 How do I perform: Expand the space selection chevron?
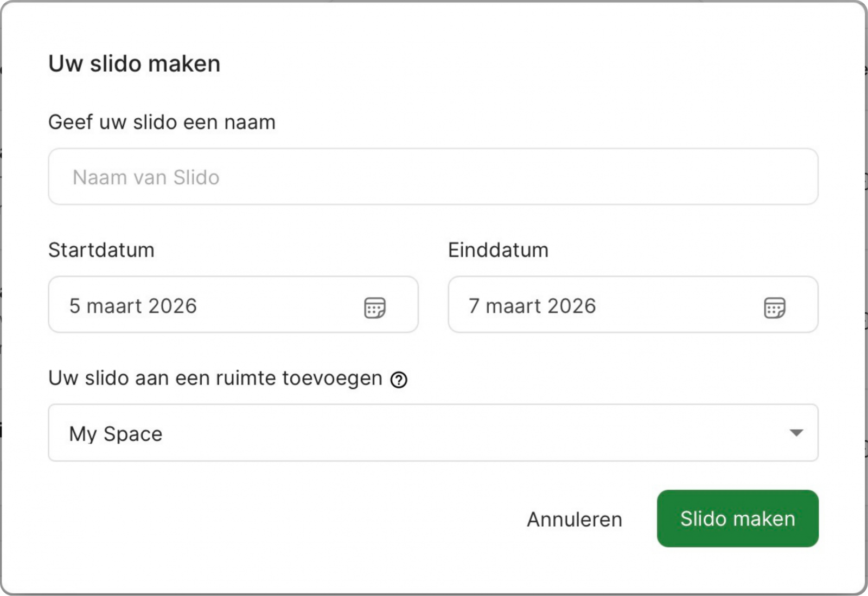pyautogui.click(x=795, y=433)
